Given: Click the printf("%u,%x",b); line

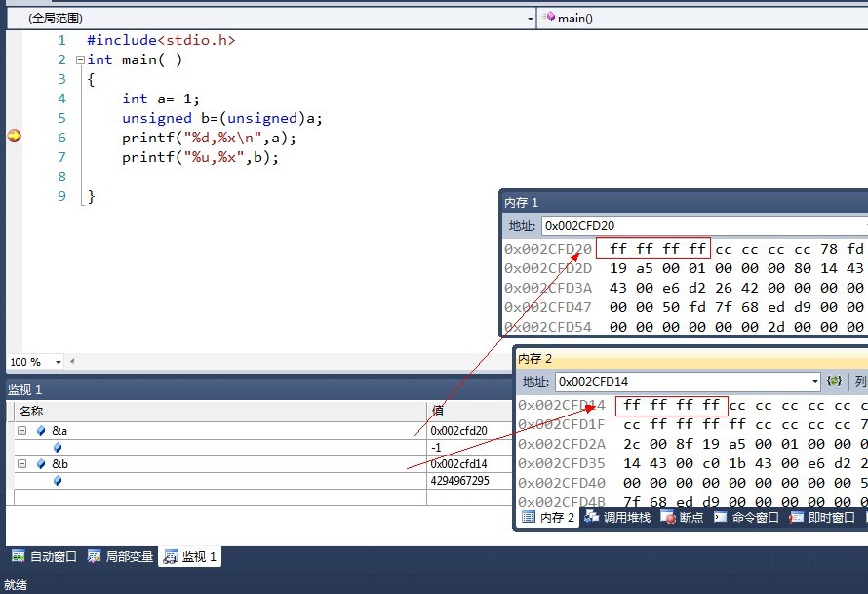Looking at the screenshot, I should point(200,157).
